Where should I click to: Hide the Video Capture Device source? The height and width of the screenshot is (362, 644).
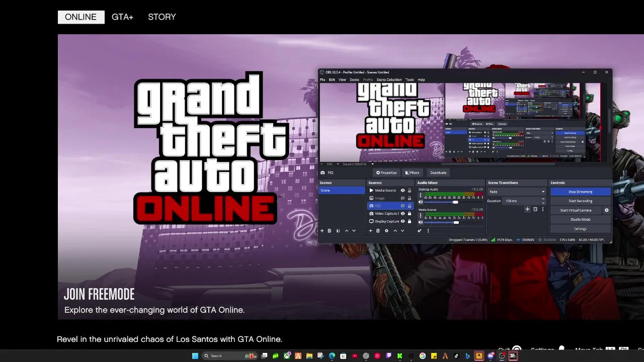[403, 214]
